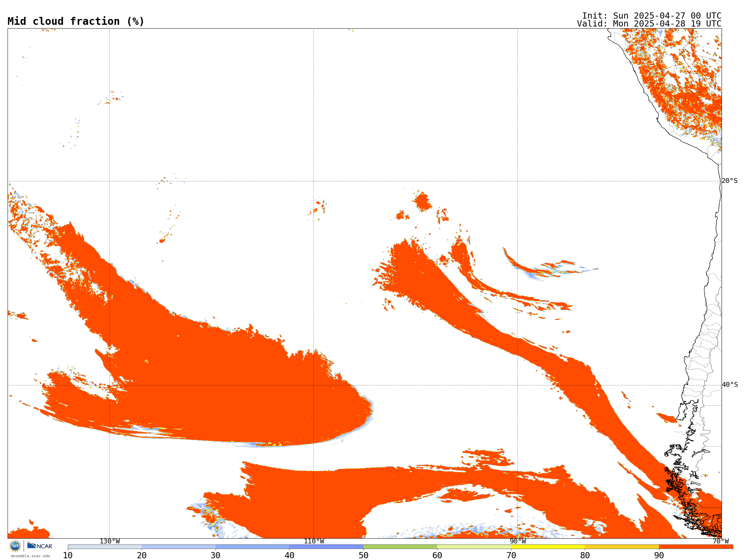Click the 50–60 green colorbar segment
This screenshot has height=560, width=744.
(x=400, y=547)
